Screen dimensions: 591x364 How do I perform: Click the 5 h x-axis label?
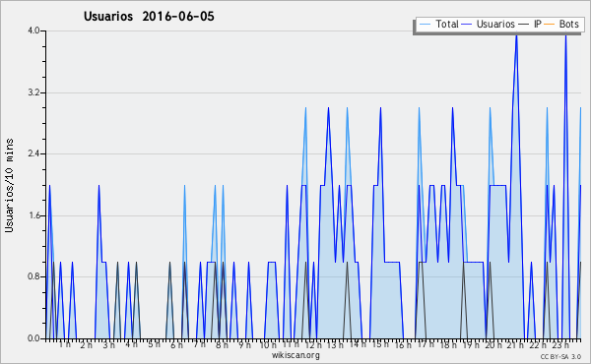pos(154,344)
